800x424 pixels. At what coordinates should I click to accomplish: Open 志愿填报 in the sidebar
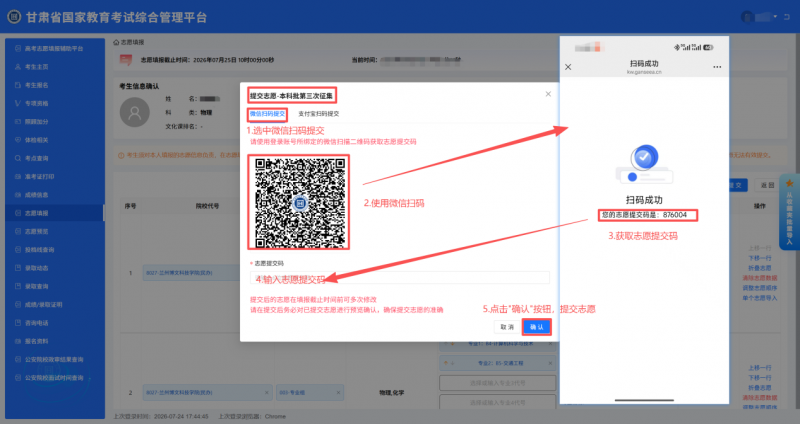pos(55,213)
